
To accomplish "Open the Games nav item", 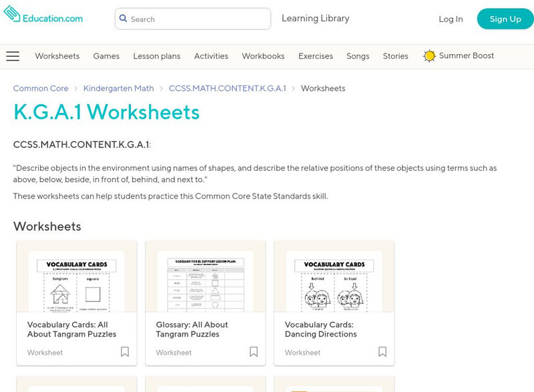I will tap(106, 56).
